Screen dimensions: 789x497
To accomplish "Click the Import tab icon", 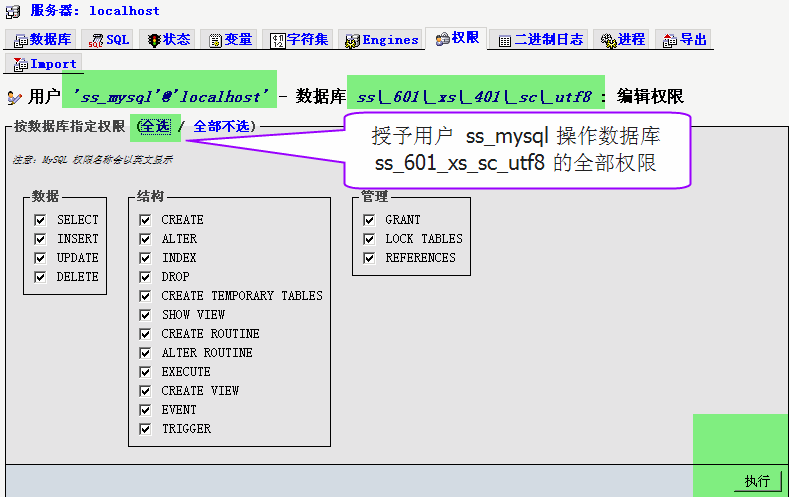I will pos(21,64).
